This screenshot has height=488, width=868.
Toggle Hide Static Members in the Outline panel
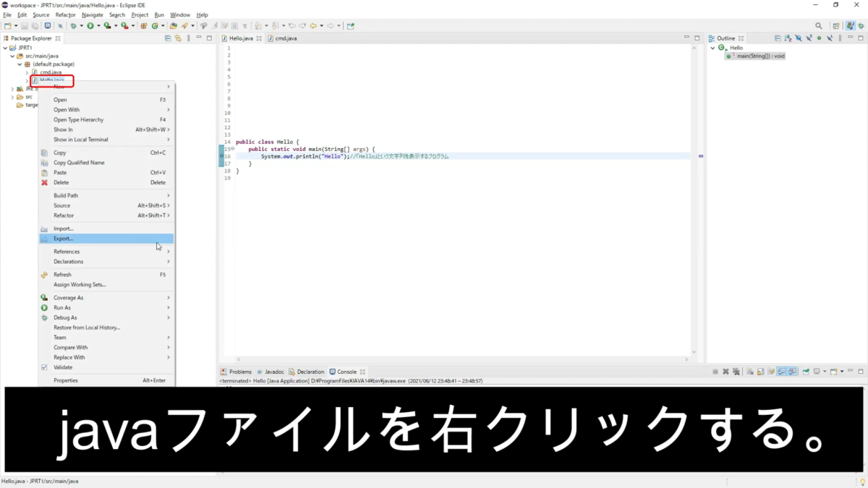pyautogui.click(x=809, y=38)
